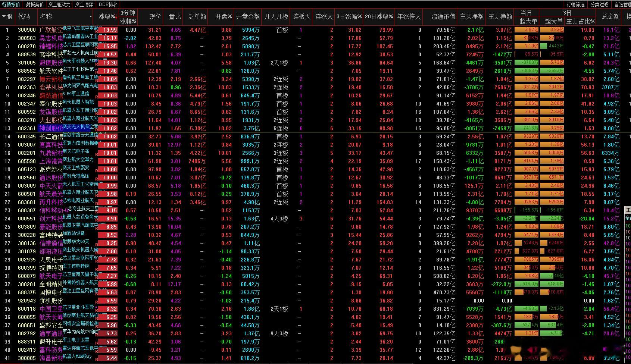The width and height of the screenshot is (631, 364).
Task: Sort by the 量比 column header
Action: click(x=175, y=17)
